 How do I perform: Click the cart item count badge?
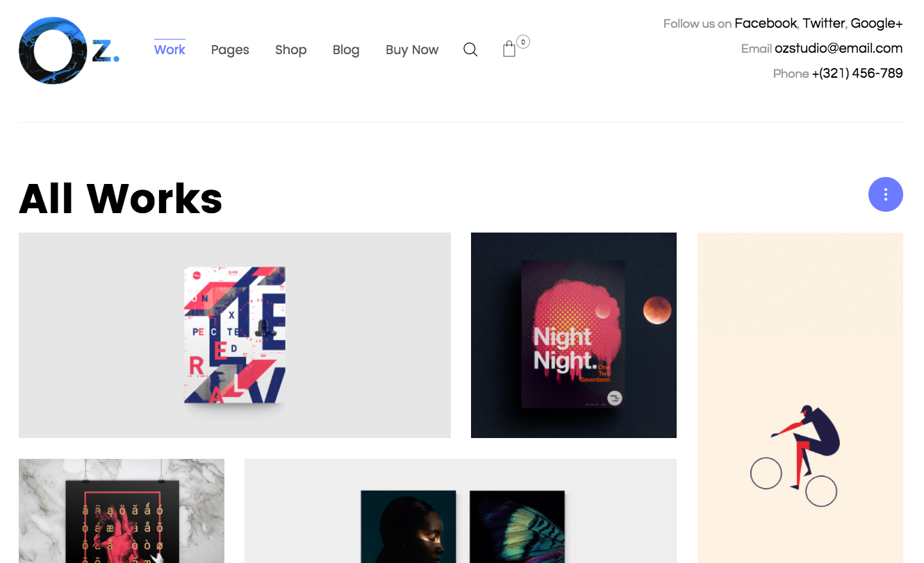(523, 42)
